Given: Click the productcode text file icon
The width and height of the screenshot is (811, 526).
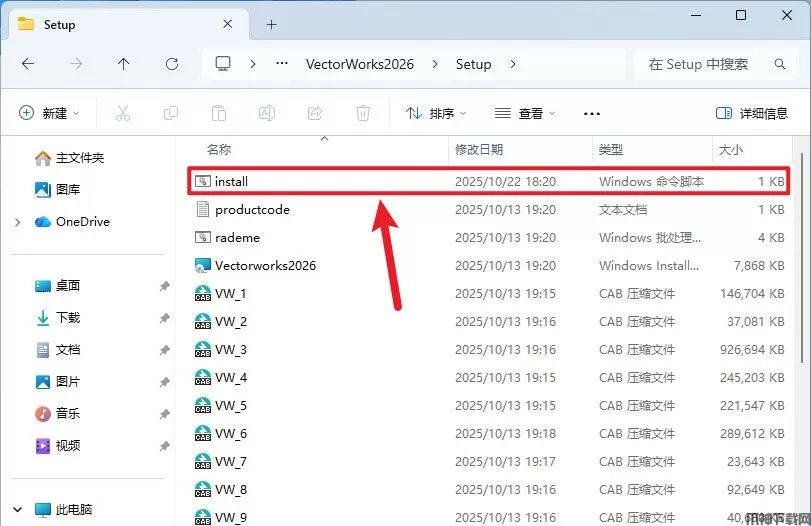Looking at the screenshot, I should (203, 209).
